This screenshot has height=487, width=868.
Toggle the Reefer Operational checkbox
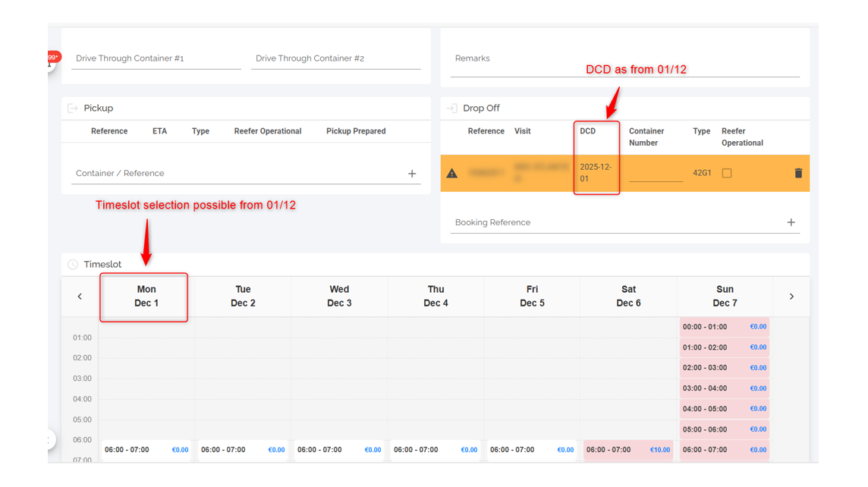[x=727, y=173]
